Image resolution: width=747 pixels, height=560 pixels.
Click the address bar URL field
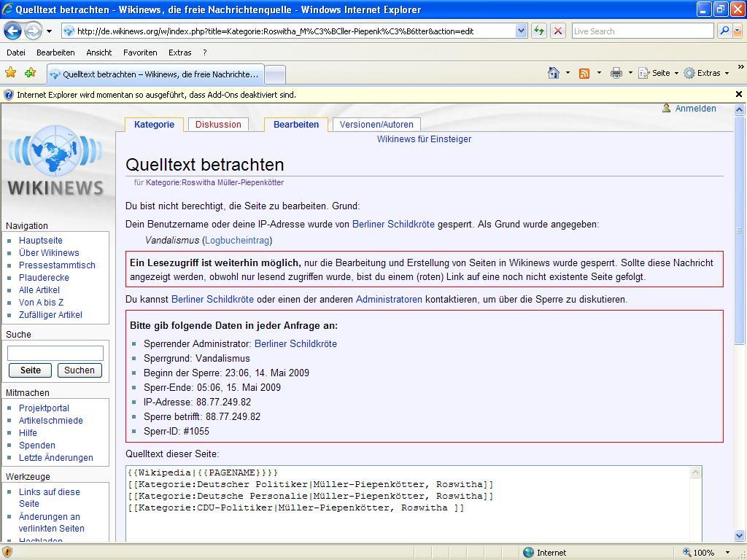pos(289,31)
